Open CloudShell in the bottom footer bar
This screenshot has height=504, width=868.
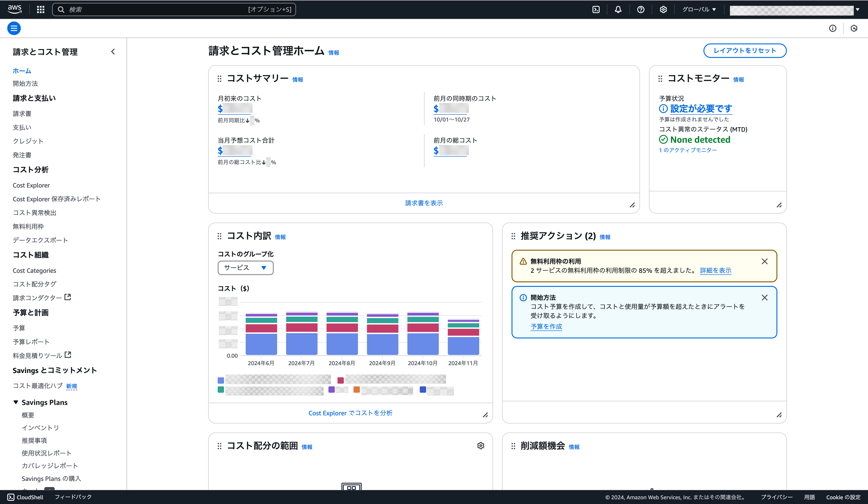26,497
